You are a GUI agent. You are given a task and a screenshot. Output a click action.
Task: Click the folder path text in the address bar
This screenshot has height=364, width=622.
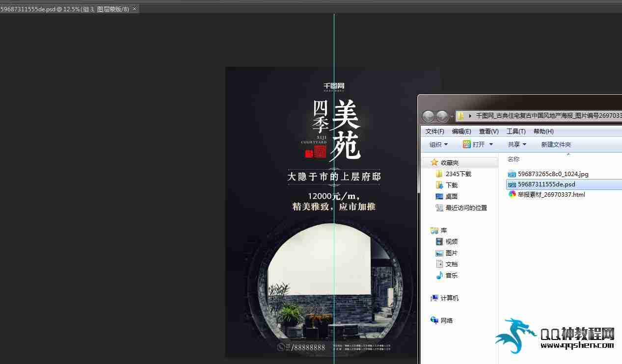[x=548, y=116]
